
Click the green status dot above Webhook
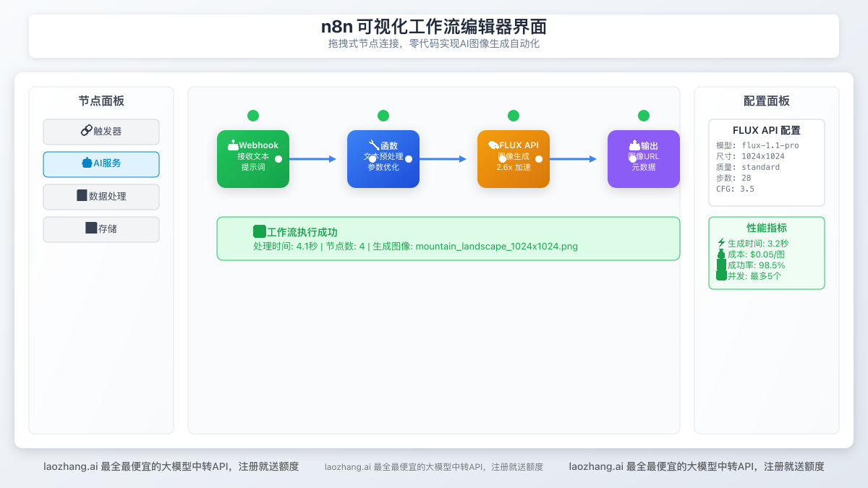coord(253,116)
